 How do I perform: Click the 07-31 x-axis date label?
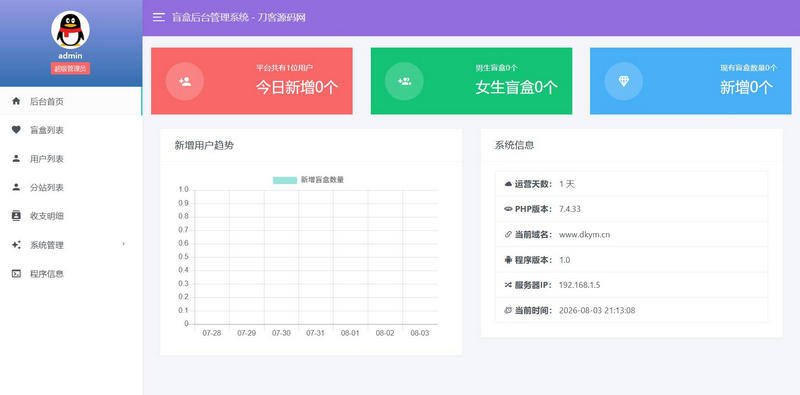tap(315, 333)
